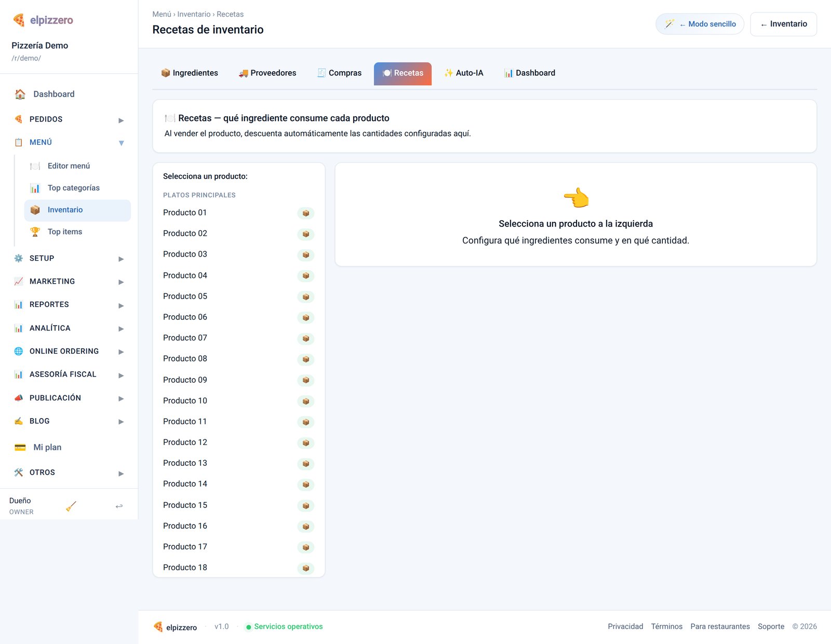Switch to Modo sencillo
The width and height of the screenshot is (831, 644).
(700, 24)
